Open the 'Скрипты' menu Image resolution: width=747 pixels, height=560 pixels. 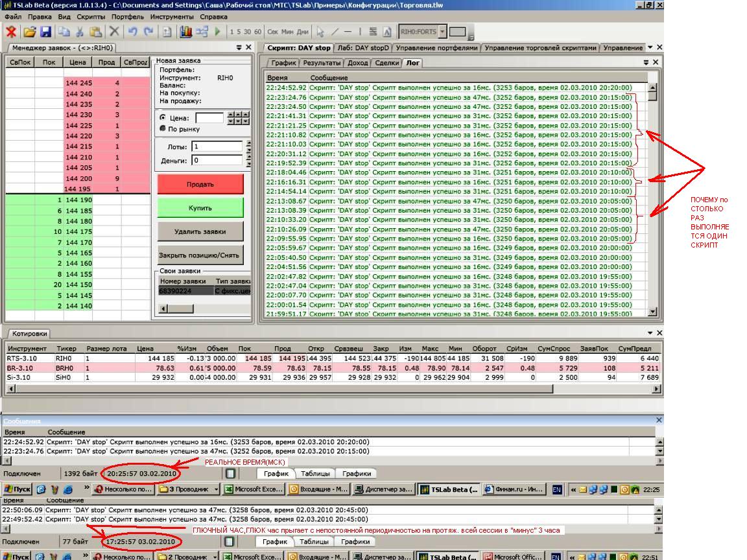[91, 16]
